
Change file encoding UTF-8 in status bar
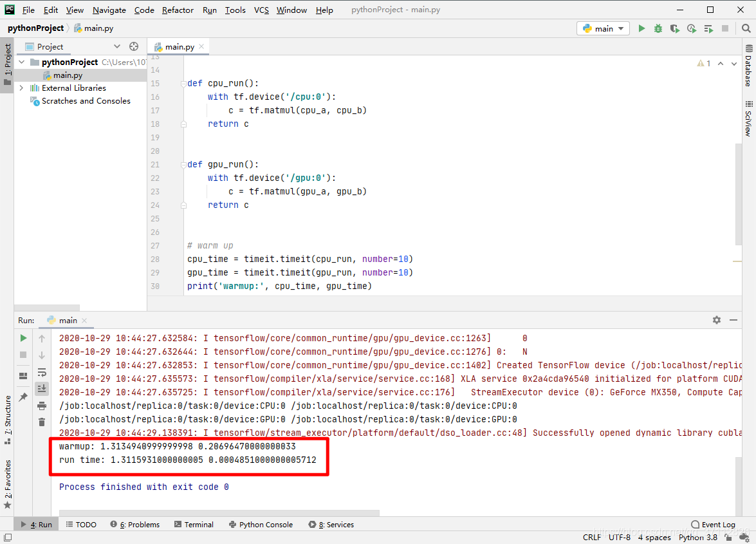tap(619, 538)
